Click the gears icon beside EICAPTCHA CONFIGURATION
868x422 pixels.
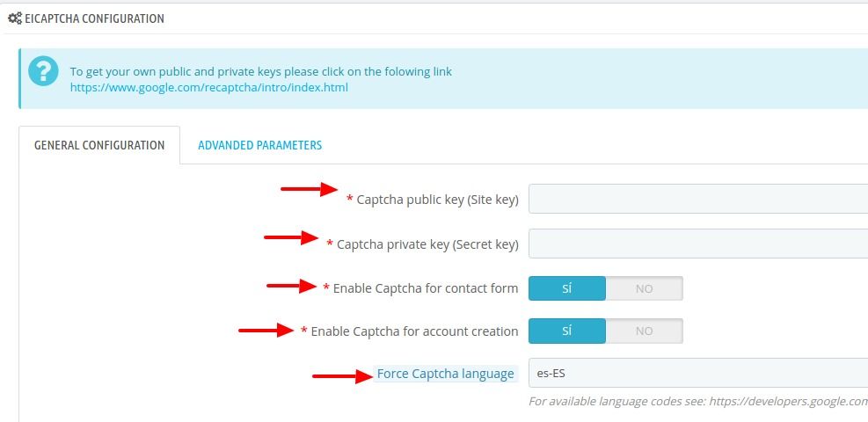click(x=14, y=18)
